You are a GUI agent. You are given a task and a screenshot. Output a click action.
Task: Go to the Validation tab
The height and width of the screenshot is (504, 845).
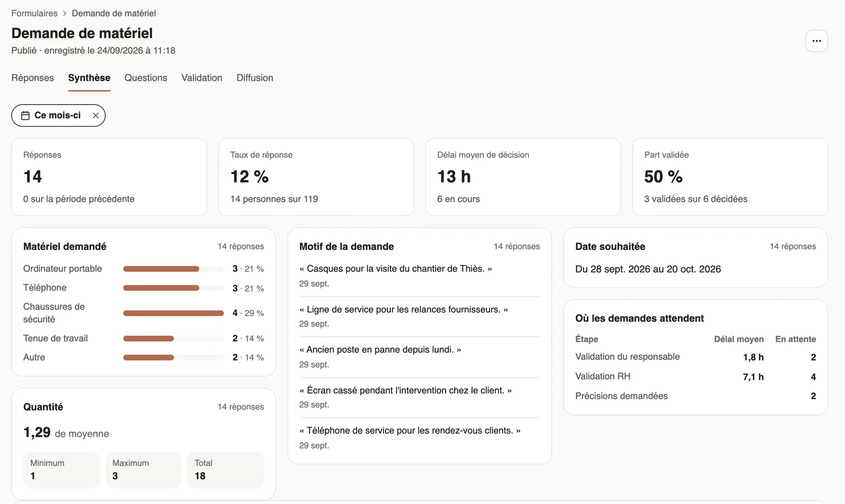pos(202,78)
